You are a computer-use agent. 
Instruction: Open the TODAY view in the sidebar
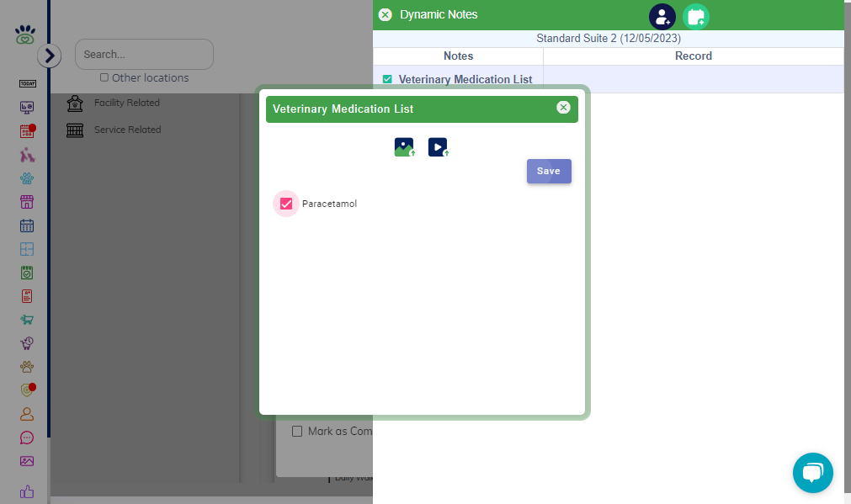(x=27, y=83)
